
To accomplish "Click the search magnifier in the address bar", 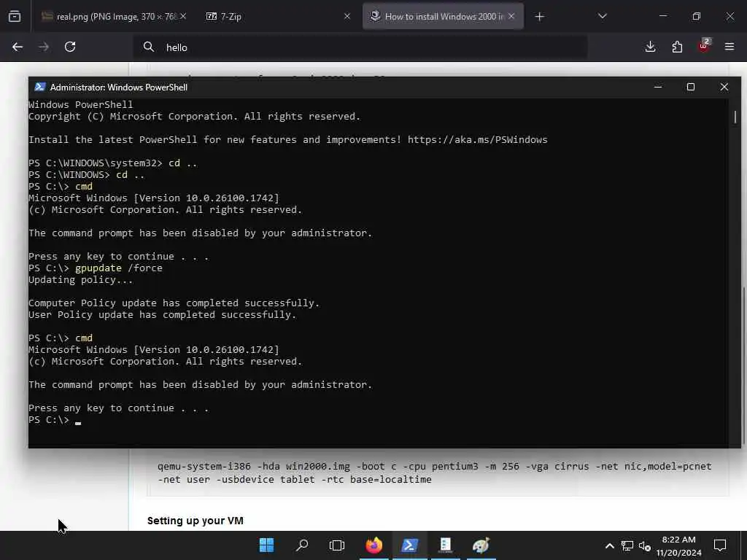I will (149, 47).
